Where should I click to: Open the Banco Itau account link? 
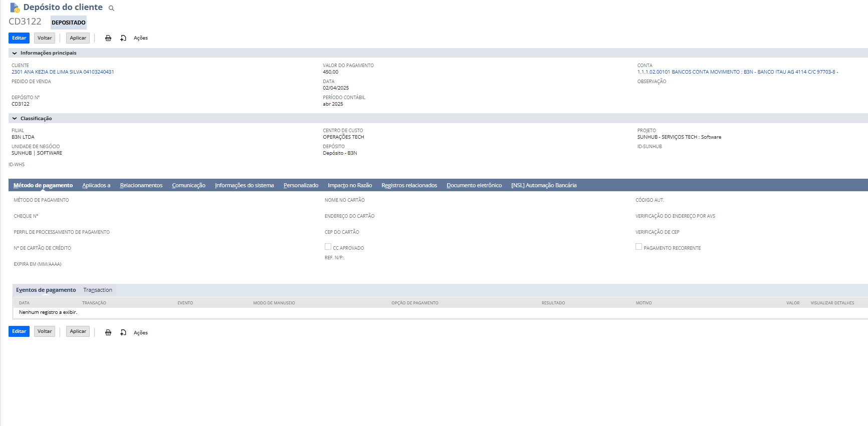(737, 72)
